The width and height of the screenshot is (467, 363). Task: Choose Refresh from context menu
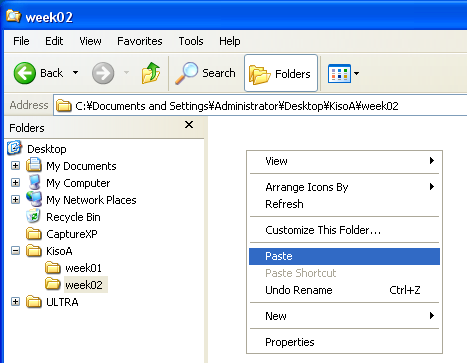tap(344, 204)
